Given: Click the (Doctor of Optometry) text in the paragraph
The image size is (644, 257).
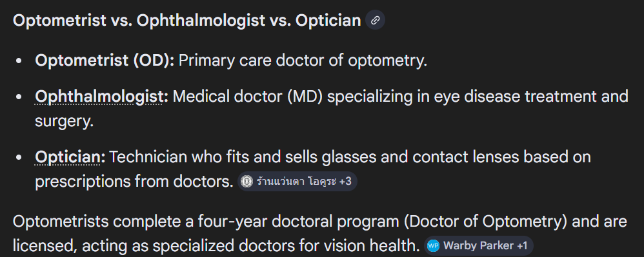Looking at the screenshot, I should click(x=485, y=222).
